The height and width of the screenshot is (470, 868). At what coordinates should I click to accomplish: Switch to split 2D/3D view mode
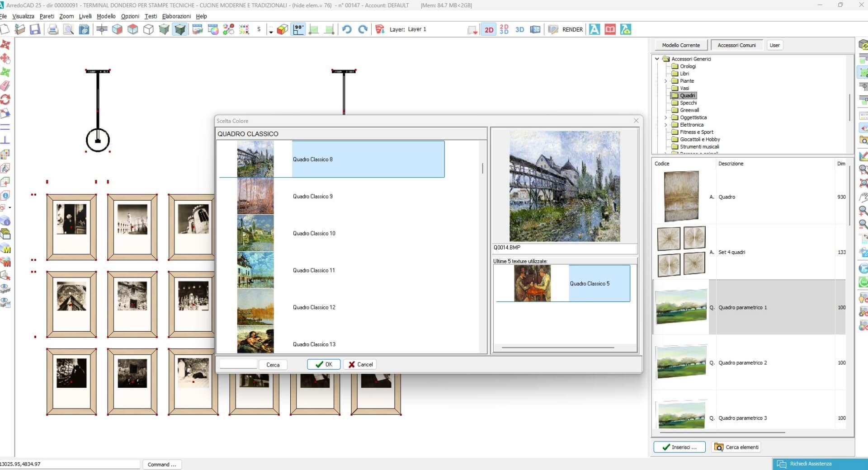(504, 29)
